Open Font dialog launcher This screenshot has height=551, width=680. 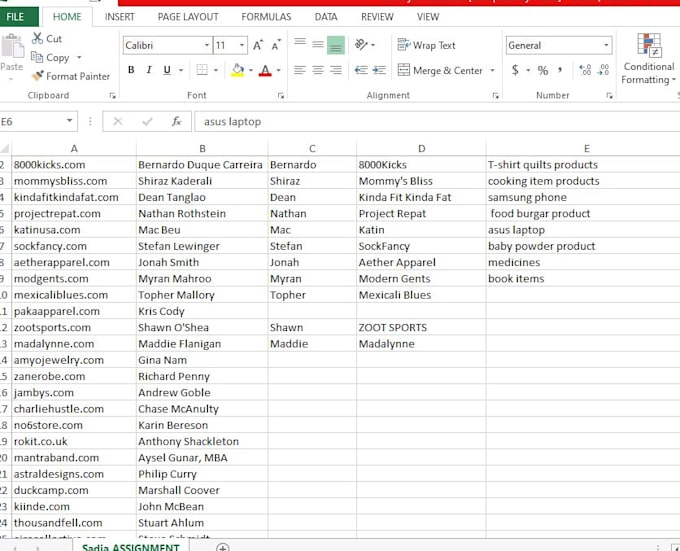tap(281, 95)
